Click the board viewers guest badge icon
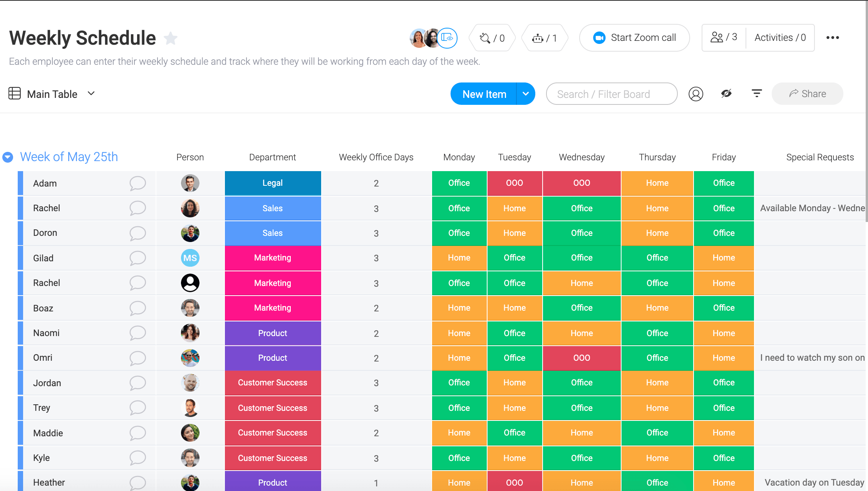 point(447,38)
